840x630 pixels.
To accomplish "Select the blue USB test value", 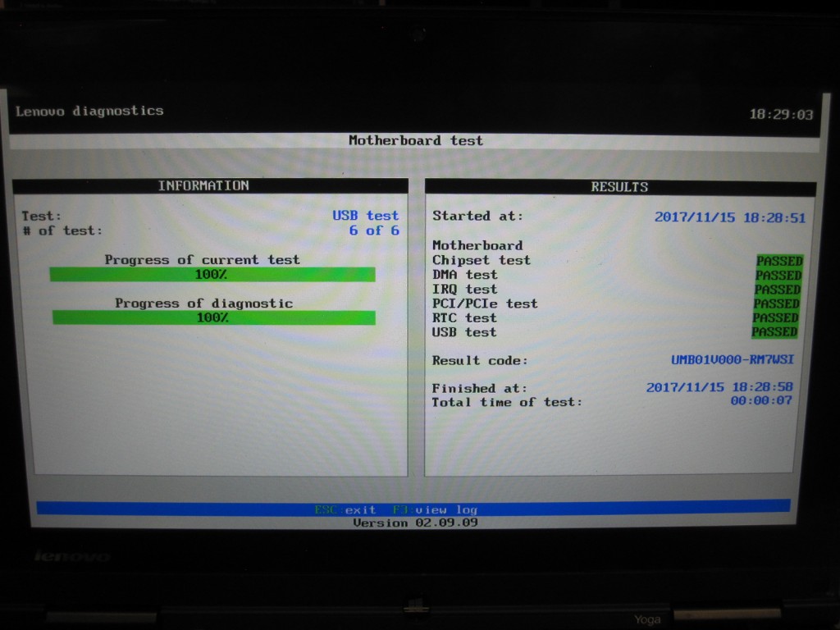I will 365,216.
